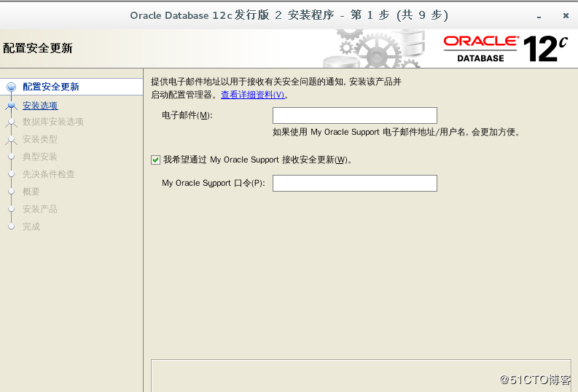Screen dimensions: 578x392
Task: Select the 配置安全更新 step in sidebar
Action: click(51, 87)
